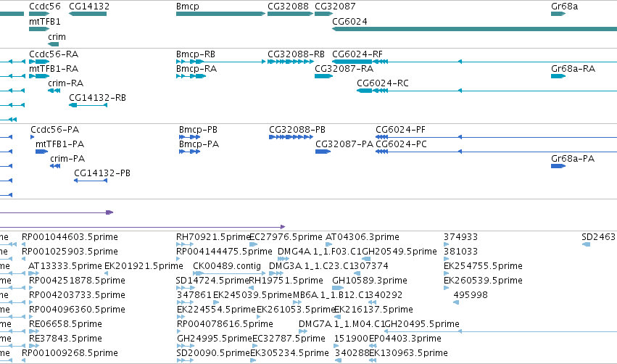
Task: Select the CK00489.contig feature line
Action: 229,273
